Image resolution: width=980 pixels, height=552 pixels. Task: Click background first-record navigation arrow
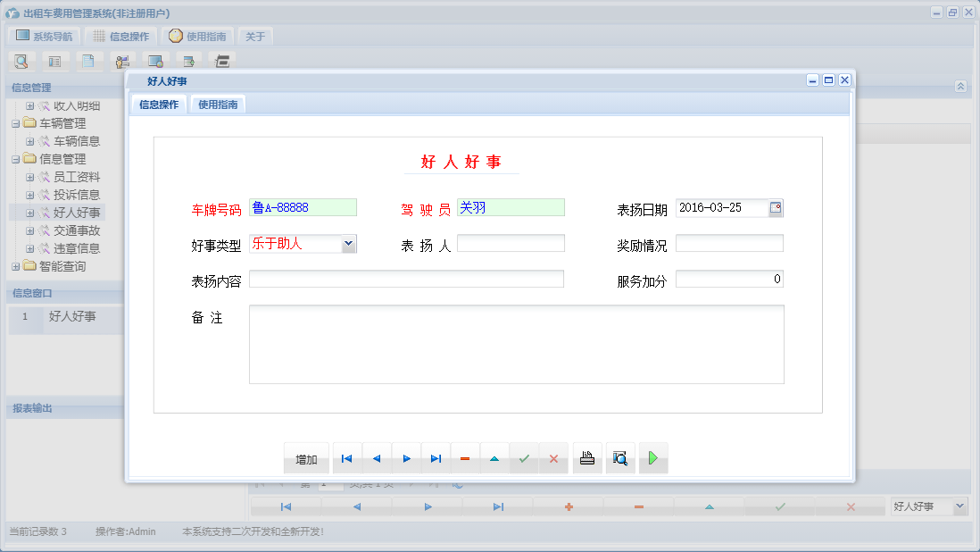287,507
